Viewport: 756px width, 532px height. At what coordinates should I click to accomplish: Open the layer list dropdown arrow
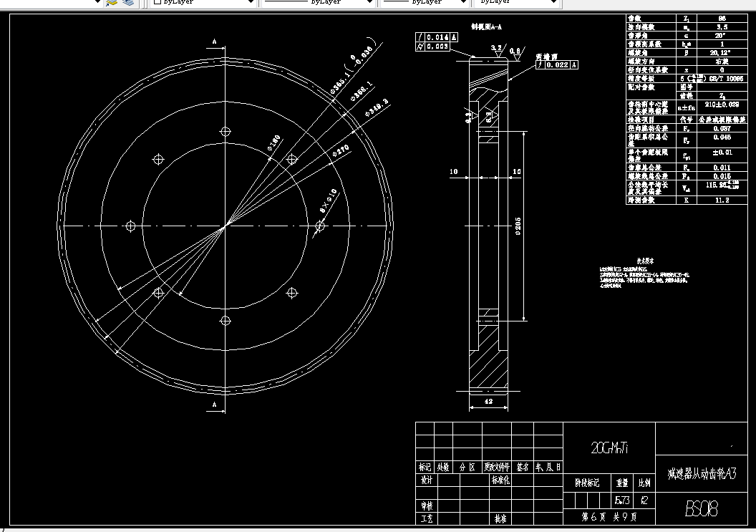point(97,2)
